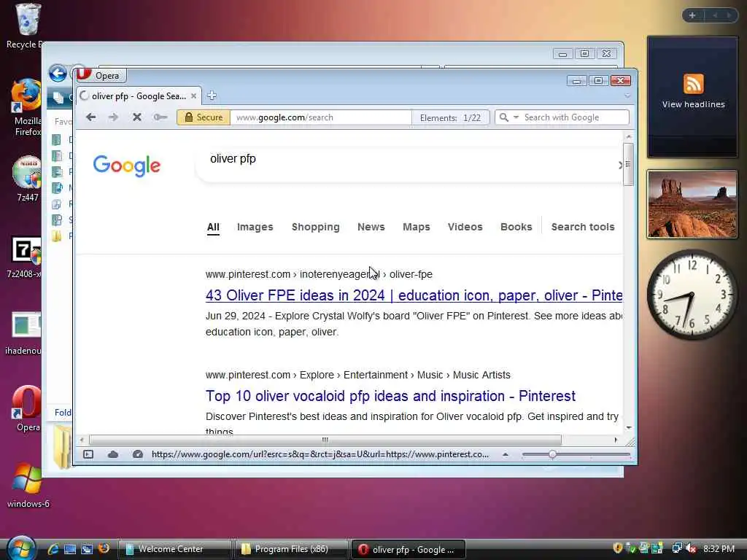Click the muted volume tray icon
This screenshot has width=747, height=560.
click(x=691, y=548)
